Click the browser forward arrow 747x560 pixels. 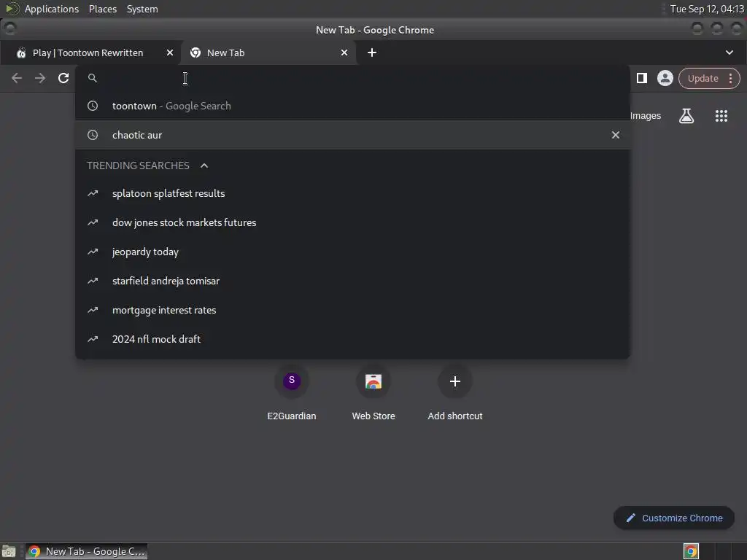[40, 78]
